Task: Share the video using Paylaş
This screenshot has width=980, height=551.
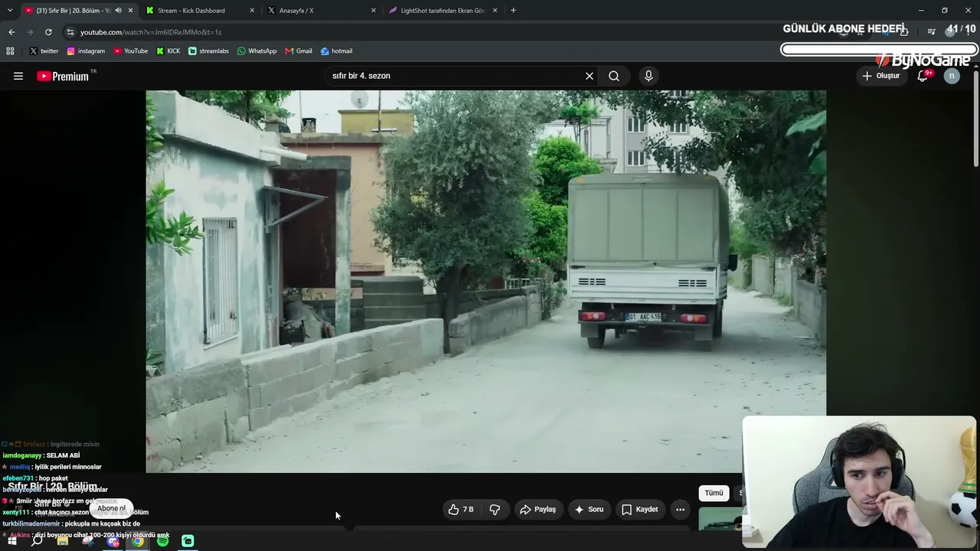Action: [x=538, y=510]
